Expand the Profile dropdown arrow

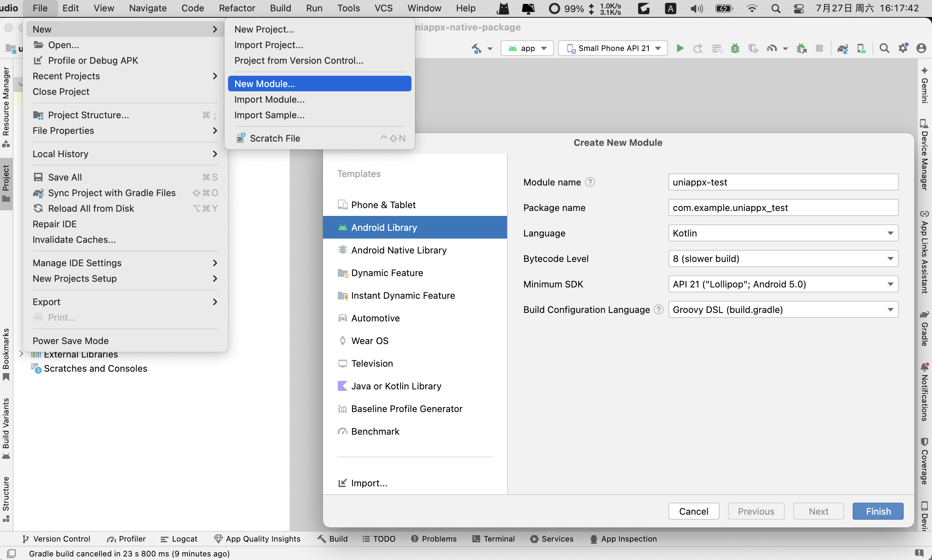tap(785, 49)
